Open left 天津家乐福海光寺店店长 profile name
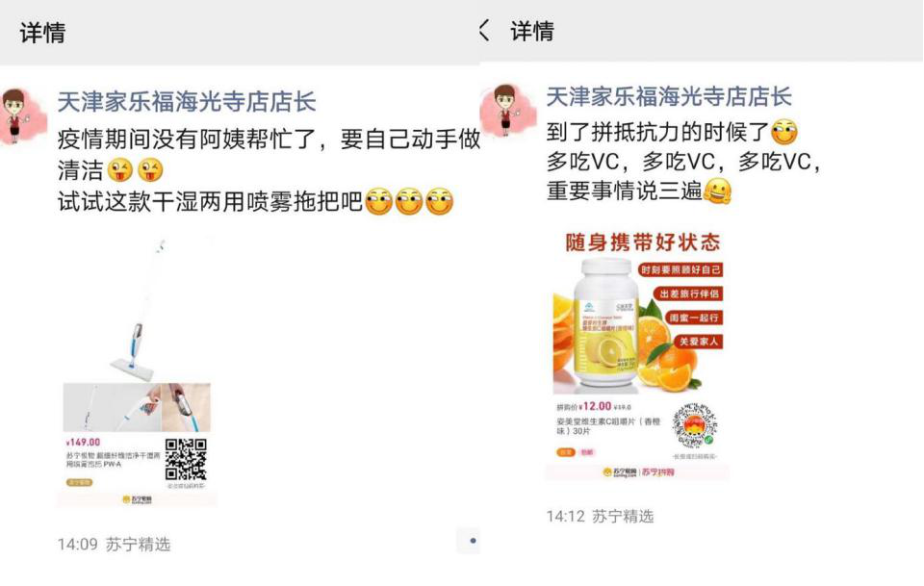924x586 pixels. (187, 101)
